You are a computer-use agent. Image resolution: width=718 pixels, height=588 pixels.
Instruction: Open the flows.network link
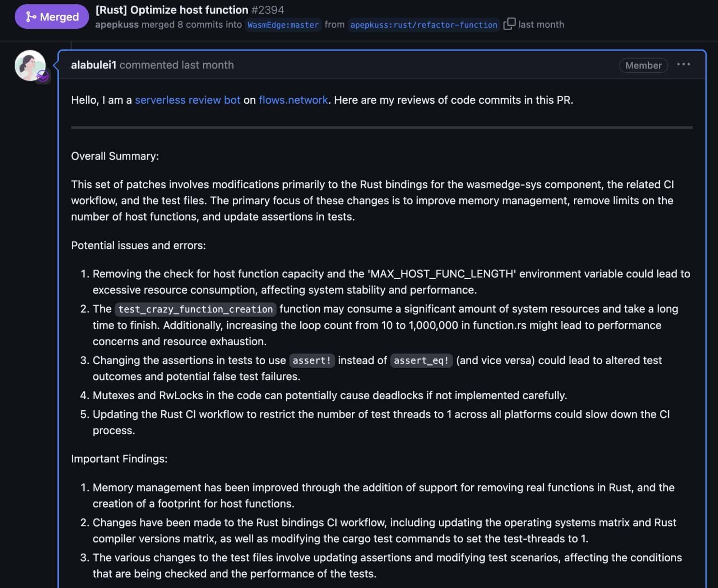(293, 100)
